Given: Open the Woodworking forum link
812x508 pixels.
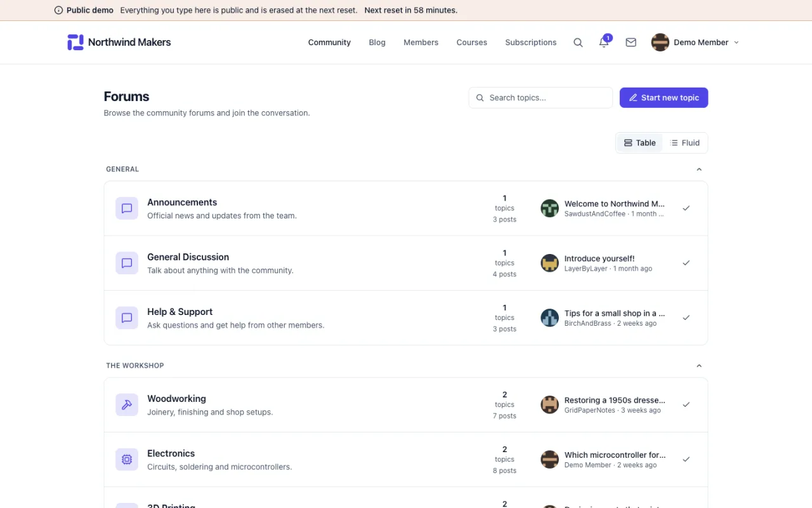Looking at the screenshot, I should point(176,399).
